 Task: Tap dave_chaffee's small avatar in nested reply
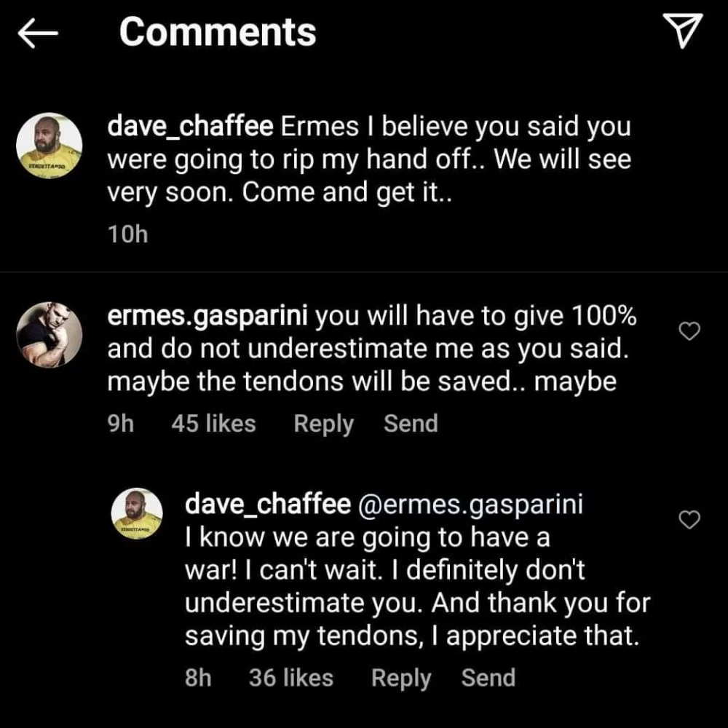pos(136,515)
